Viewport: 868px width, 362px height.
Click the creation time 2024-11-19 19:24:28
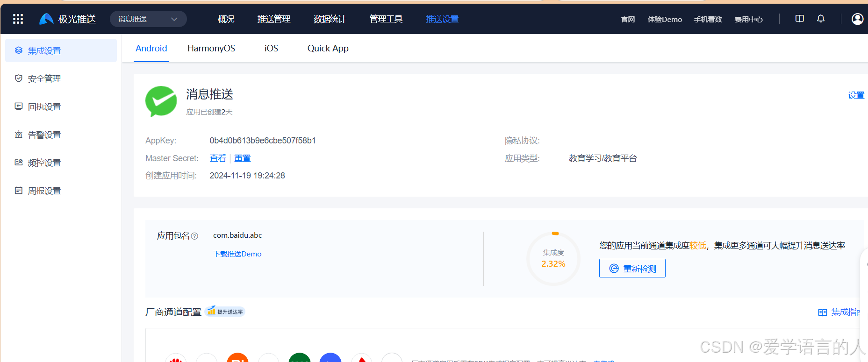click(247, 176)
